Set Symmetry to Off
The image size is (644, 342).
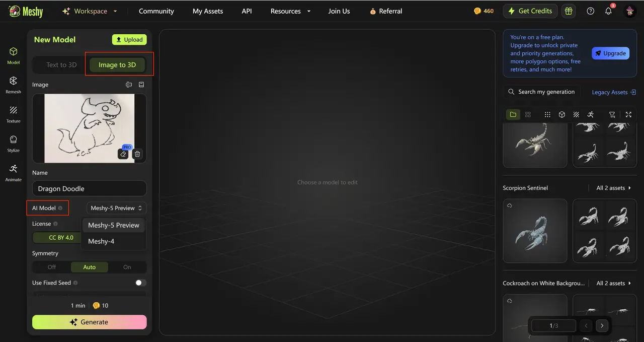click(52, 267)
